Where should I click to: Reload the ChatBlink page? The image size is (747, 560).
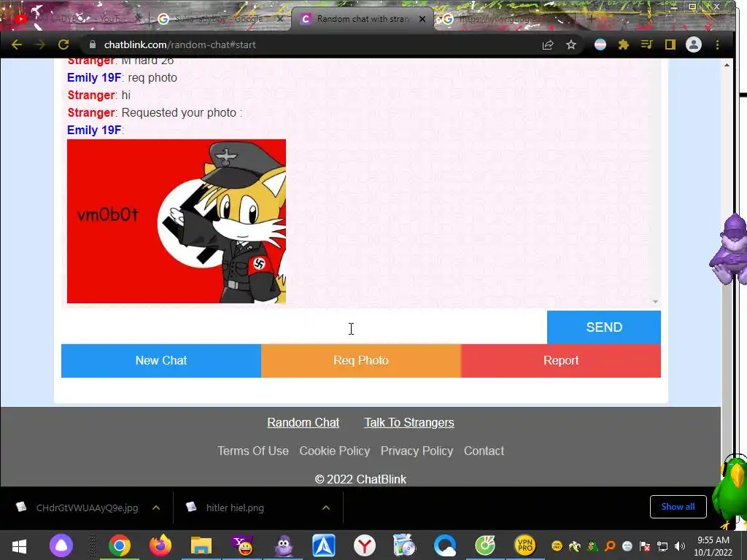click(63, 44)
